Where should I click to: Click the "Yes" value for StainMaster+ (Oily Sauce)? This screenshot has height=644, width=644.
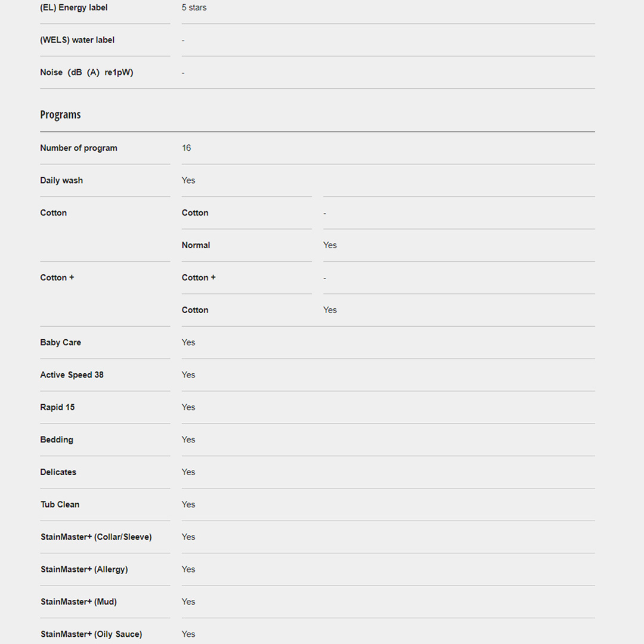(x=188, y=634)
